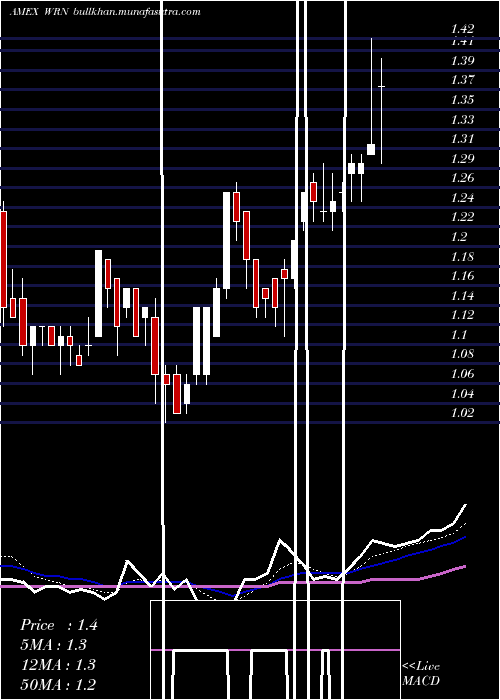Click the 1.29 price axis label

tap(462, 158)
